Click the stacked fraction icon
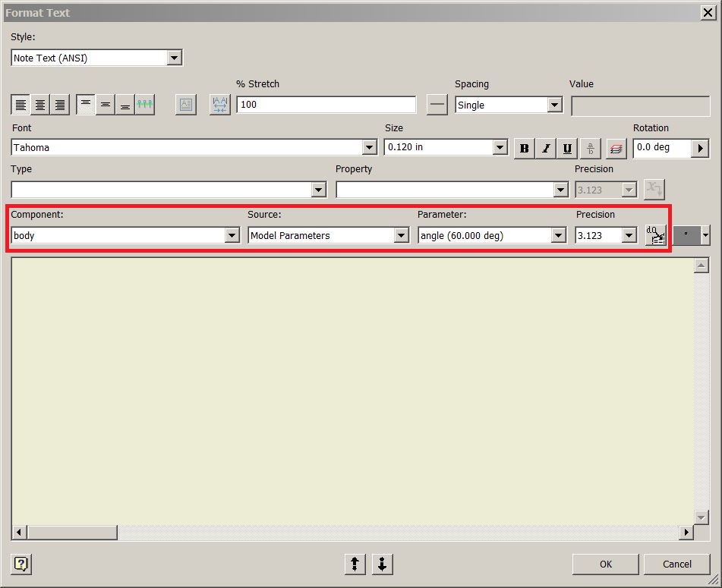The width and height of the screenshot is (722, 588). tap(591, 149)
